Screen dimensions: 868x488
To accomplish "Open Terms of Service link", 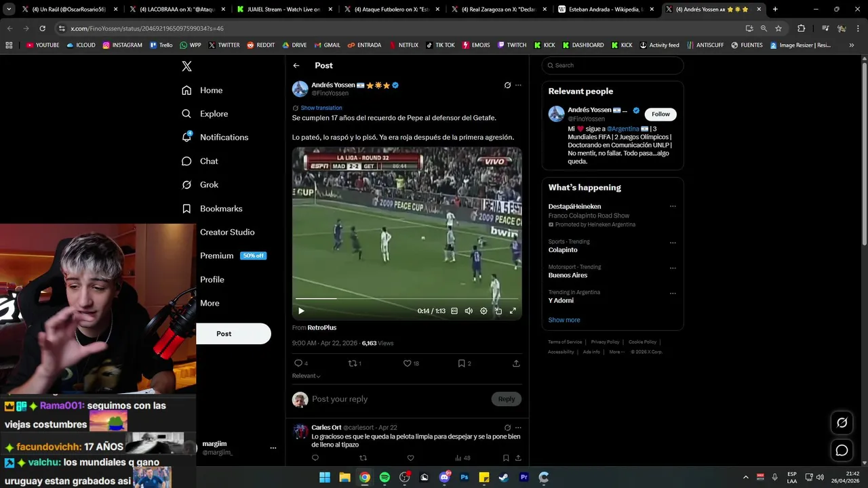I will click(x=565, y=342).
